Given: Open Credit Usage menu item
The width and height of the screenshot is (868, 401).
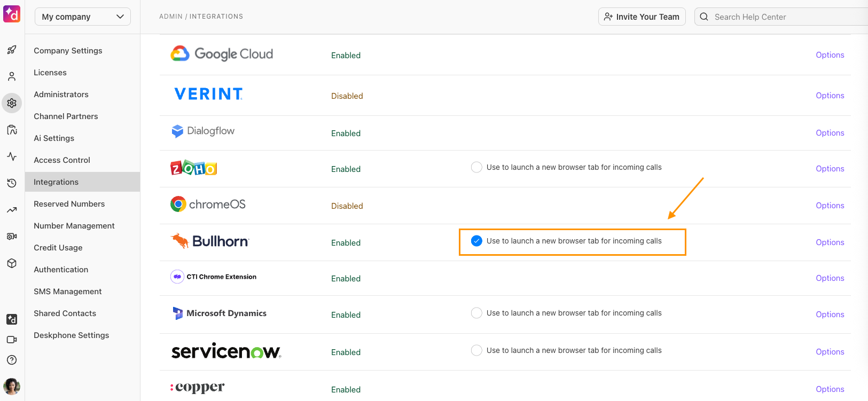Looking at the screenshot, I should point(82,248).
